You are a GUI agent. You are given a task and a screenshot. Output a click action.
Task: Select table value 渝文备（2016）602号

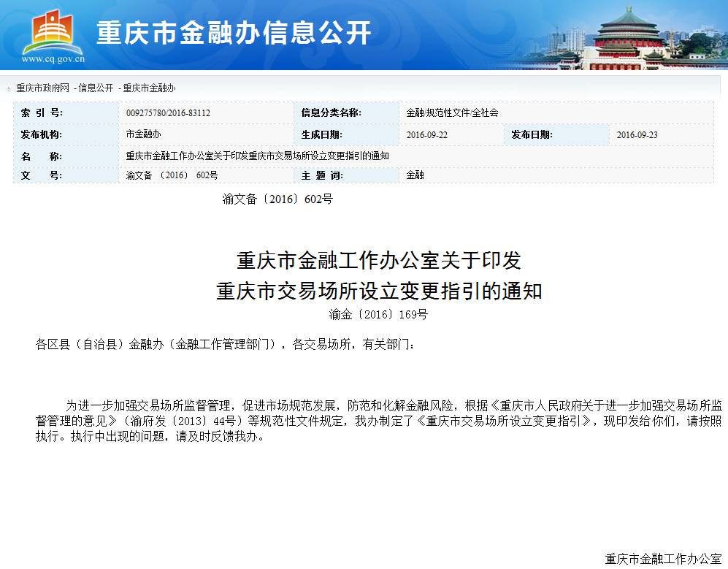[172, 175]
